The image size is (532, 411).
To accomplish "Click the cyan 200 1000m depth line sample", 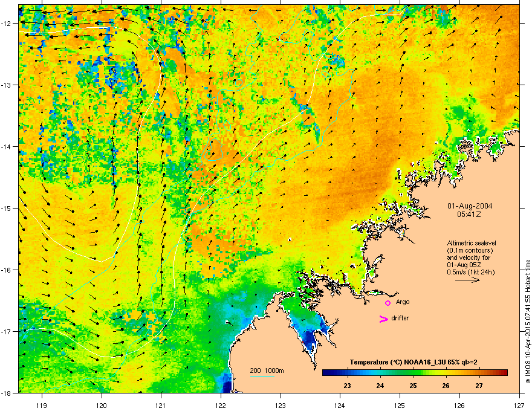I will [x=262, y=376].
